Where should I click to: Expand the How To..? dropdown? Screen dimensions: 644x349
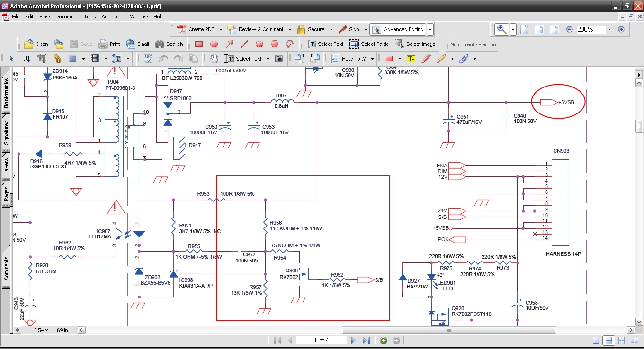(x=372, y=59)
